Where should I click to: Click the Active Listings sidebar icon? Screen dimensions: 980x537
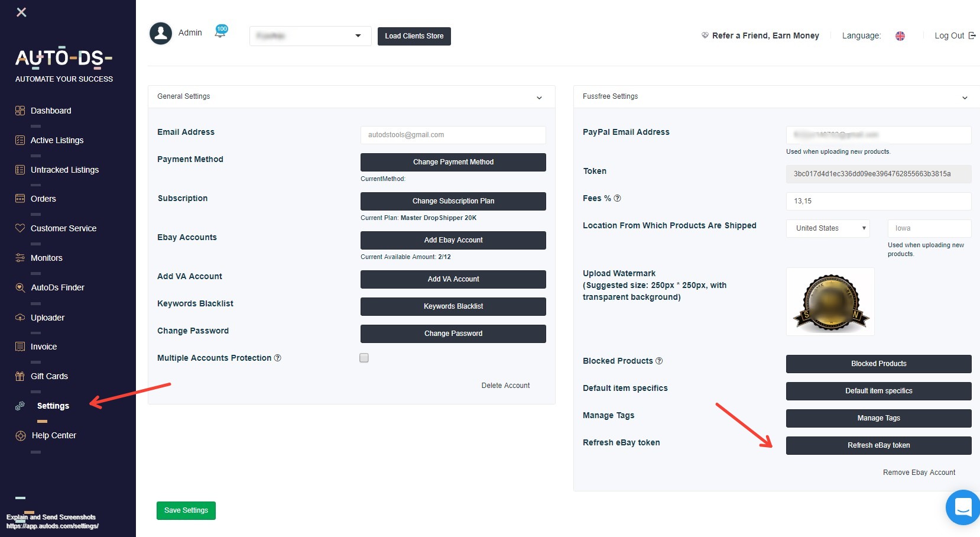20,140
